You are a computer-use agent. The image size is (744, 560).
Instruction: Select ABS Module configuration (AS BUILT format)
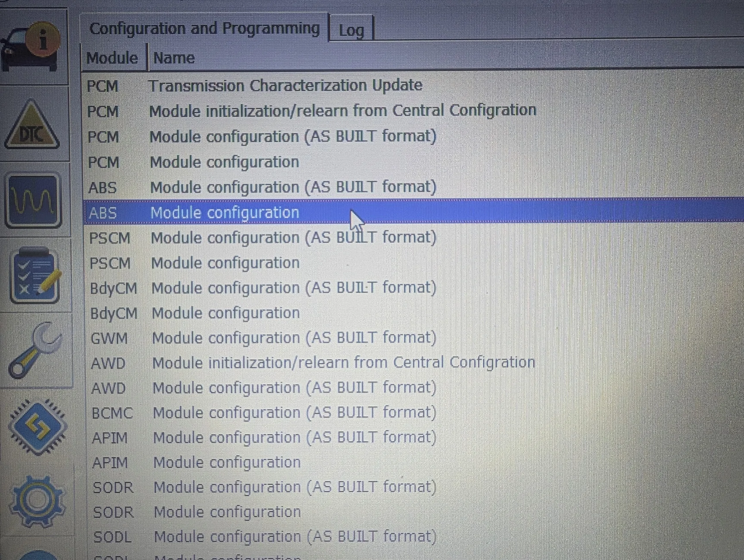(x=413, y=187)
